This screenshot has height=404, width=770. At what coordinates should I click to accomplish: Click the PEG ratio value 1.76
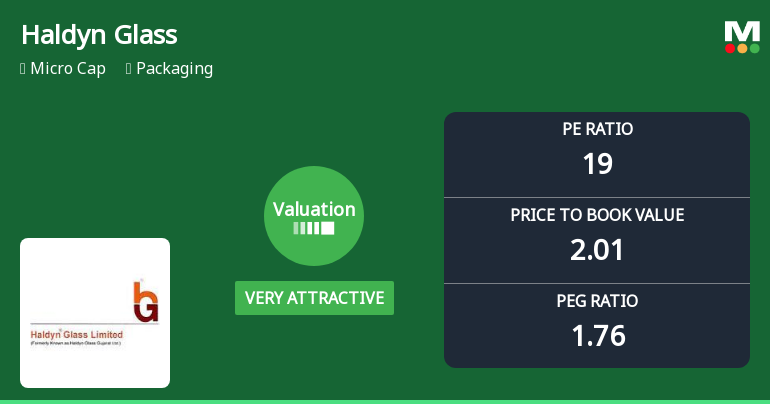[x=597, y=335]
